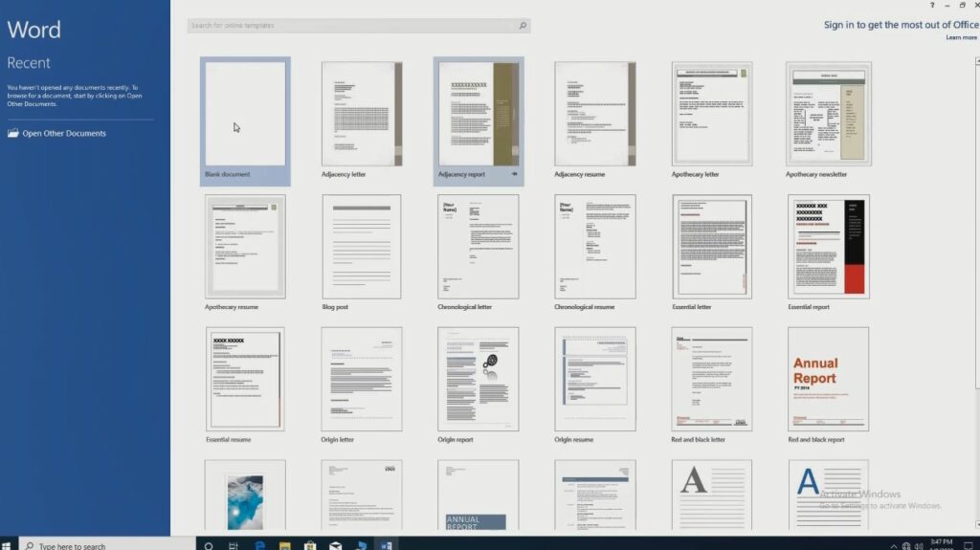This screenshot has height=550, width=980.
Task: Click Sign in to get the most out of Office
Action: tap(901, 25)
